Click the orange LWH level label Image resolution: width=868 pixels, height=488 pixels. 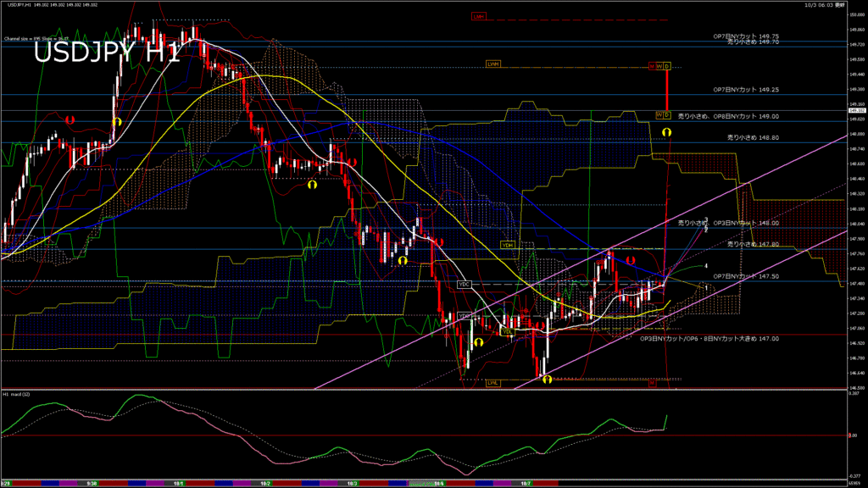pyautogui.click(x=493, y=64)
